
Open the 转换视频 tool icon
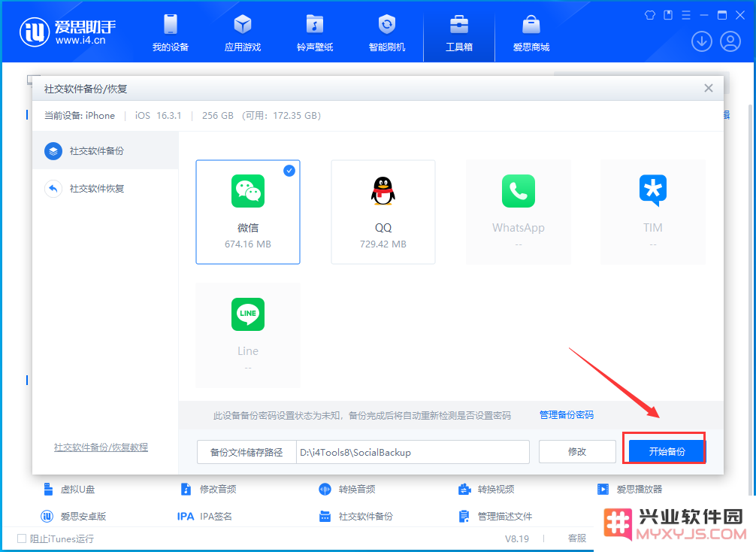pos(464,490)
